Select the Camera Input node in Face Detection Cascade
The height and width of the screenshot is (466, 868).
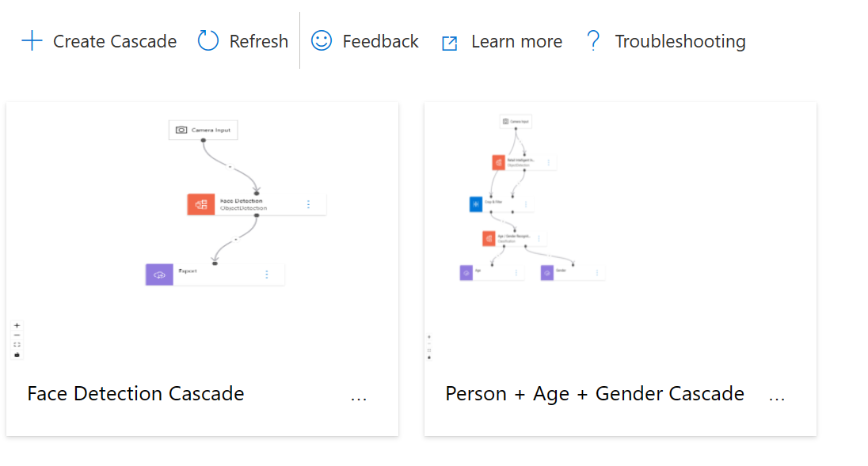(x=203, y=129)
